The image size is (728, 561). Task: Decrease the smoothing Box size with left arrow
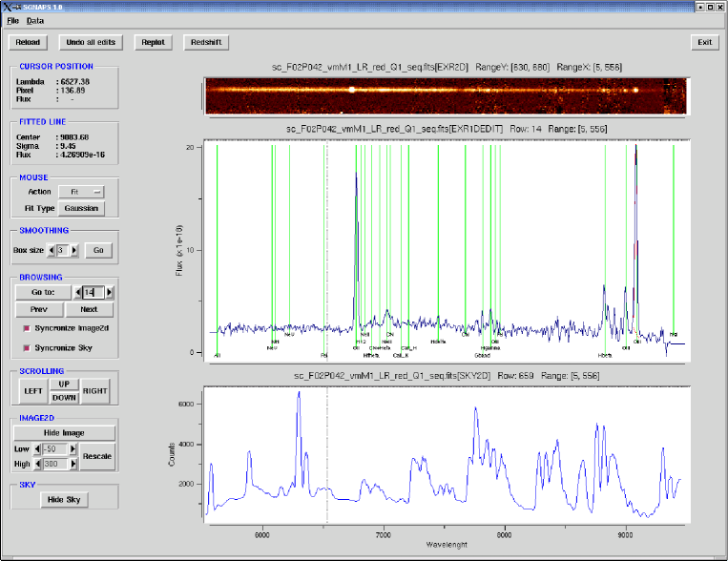coord(52,250)
